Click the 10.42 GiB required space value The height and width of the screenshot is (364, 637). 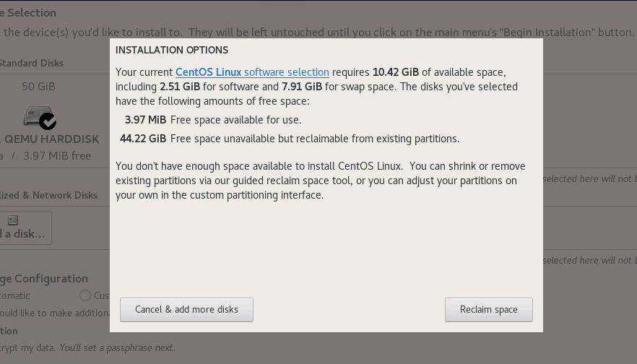pos(396,72)
